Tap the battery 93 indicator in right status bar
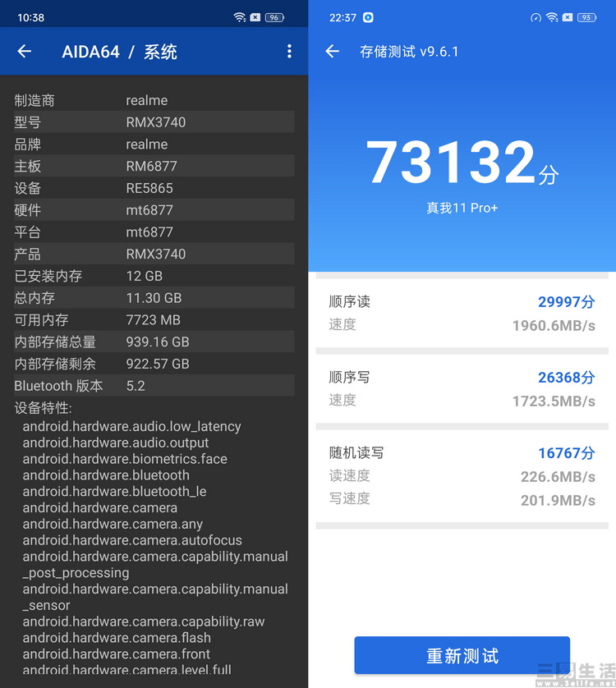 click(586, 17)
